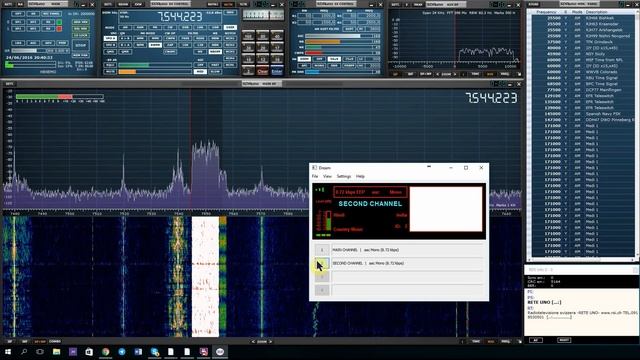Select the WWVB Colorado memory row
This screenshot has width=640, height=360.
[x=582, y=72]
